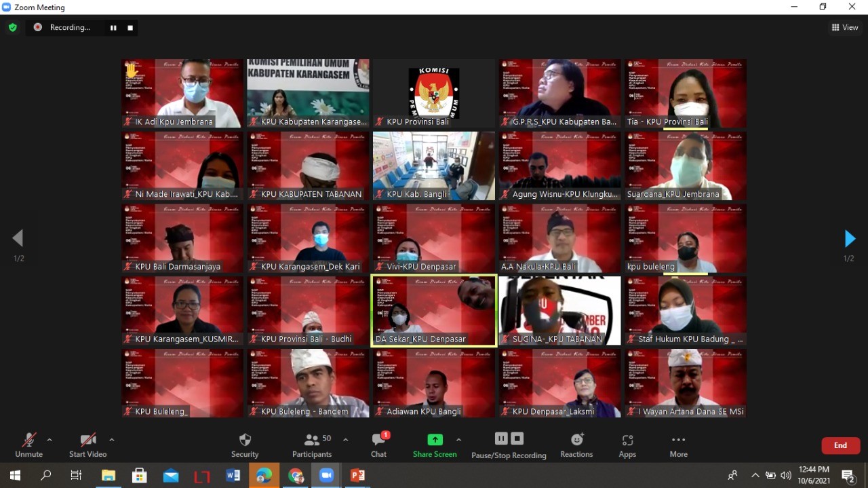Click the green Share Screen icon
Image resolution: width=868 pixels, height=488 pixels.
pos(435,440)
